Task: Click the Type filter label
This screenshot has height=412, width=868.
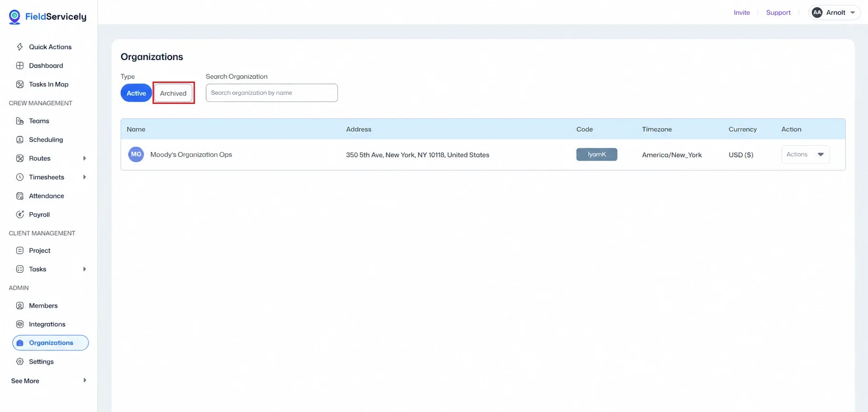Action: [x=128, y=76]
